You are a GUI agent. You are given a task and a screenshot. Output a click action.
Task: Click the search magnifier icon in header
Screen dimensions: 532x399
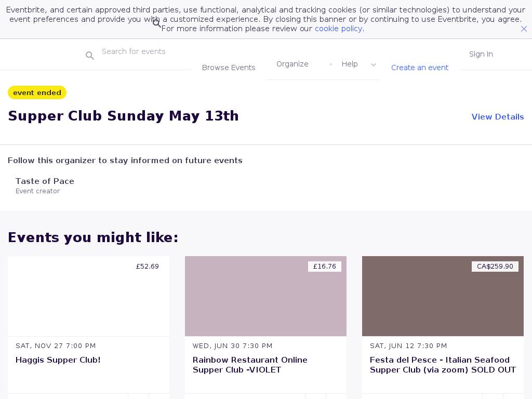[x=90, y=56]
